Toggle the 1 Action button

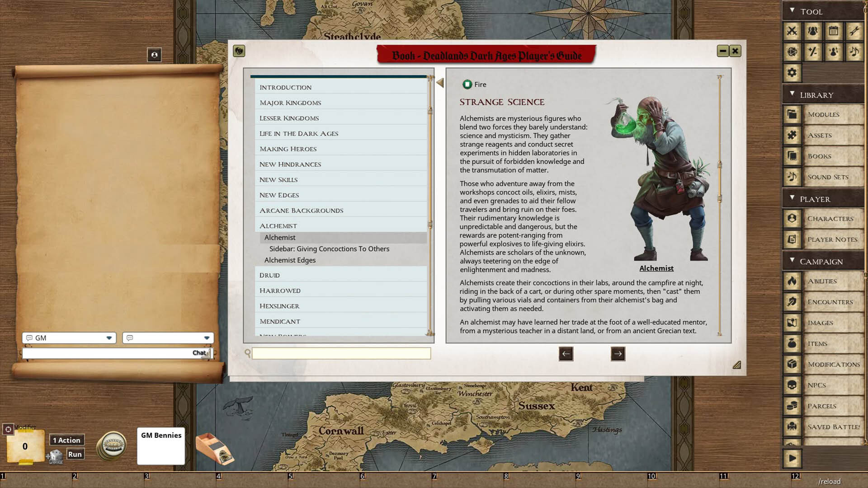pyautogui.click(x=66, y=440)
